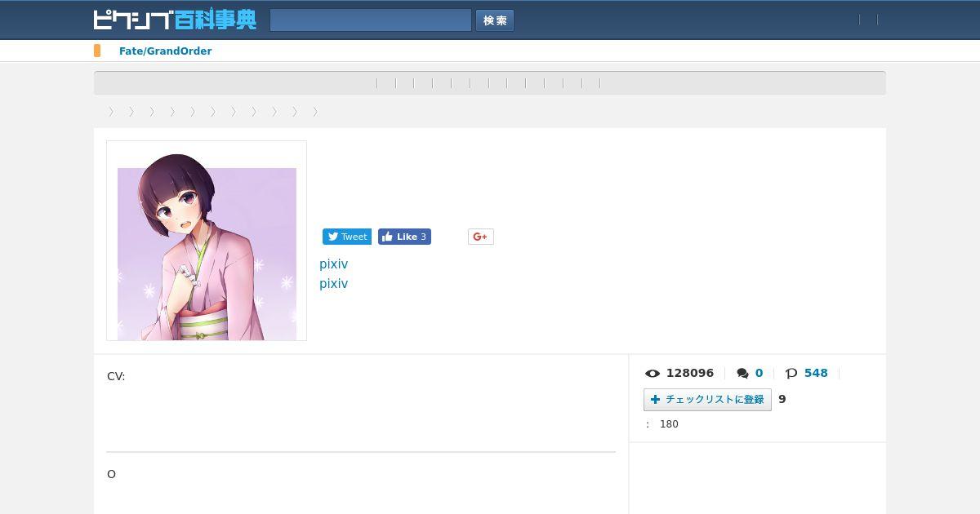Select the 128096 view count text
The image size is (980, 514).
tap(690, 373)
